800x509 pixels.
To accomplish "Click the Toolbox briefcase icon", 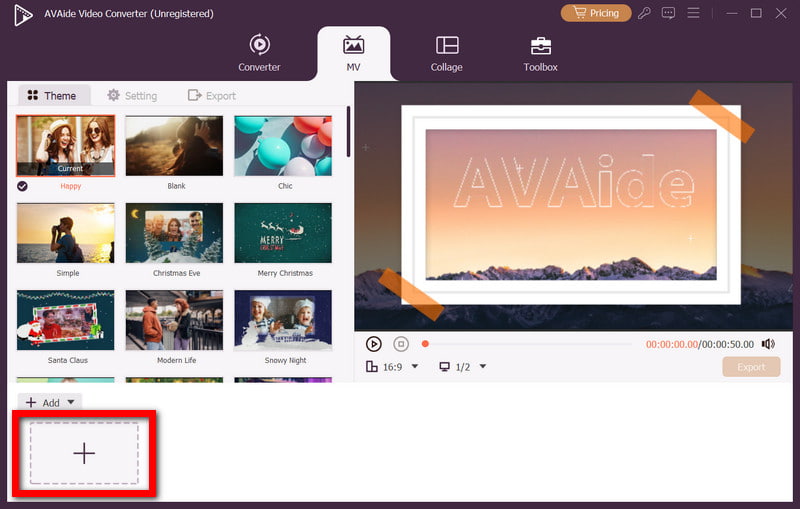I will [x=540, y=45].
